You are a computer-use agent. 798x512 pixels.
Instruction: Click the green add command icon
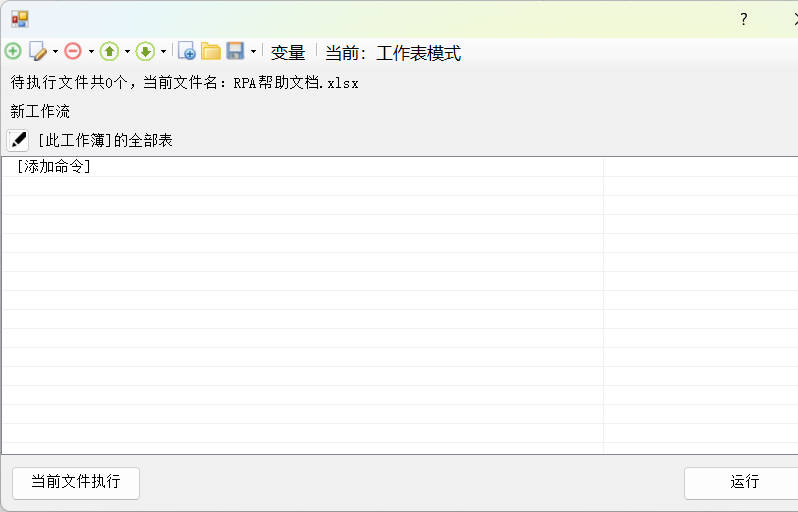13,52
